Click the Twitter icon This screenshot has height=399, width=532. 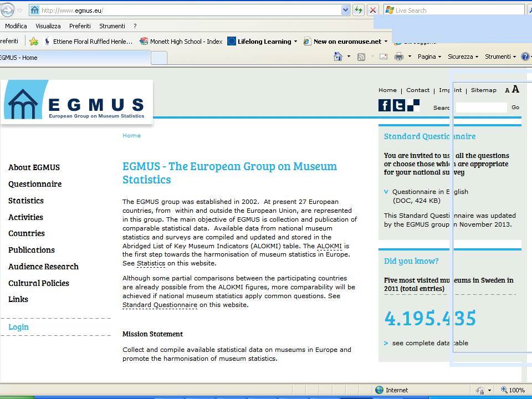(399, 105)
